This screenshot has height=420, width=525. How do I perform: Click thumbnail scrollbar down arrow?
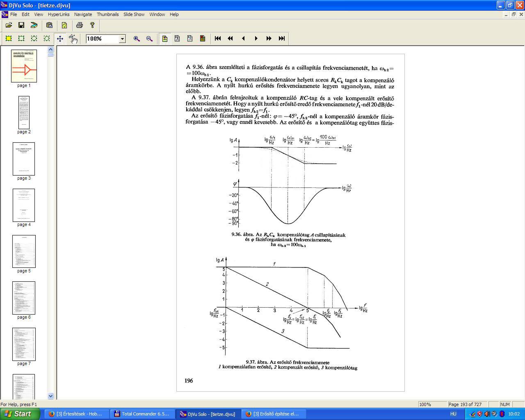click(51, 396)
